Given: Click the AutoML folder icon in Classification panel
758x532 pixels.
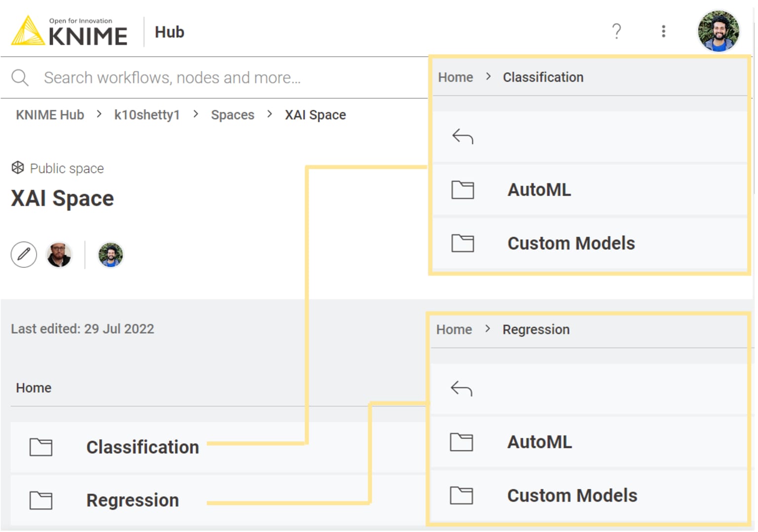Looking at the screenshot, I should (x=462, y=190).
